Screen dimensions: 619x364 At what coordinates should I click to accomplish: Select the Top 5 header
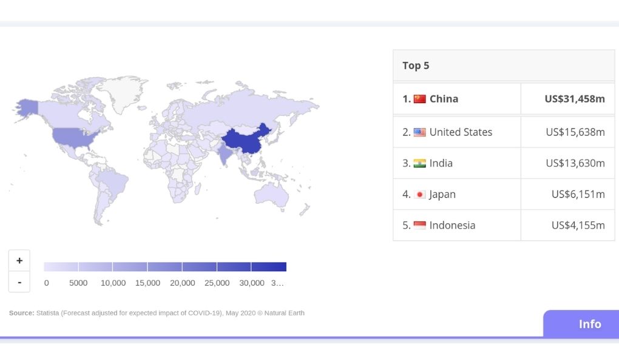416,65
